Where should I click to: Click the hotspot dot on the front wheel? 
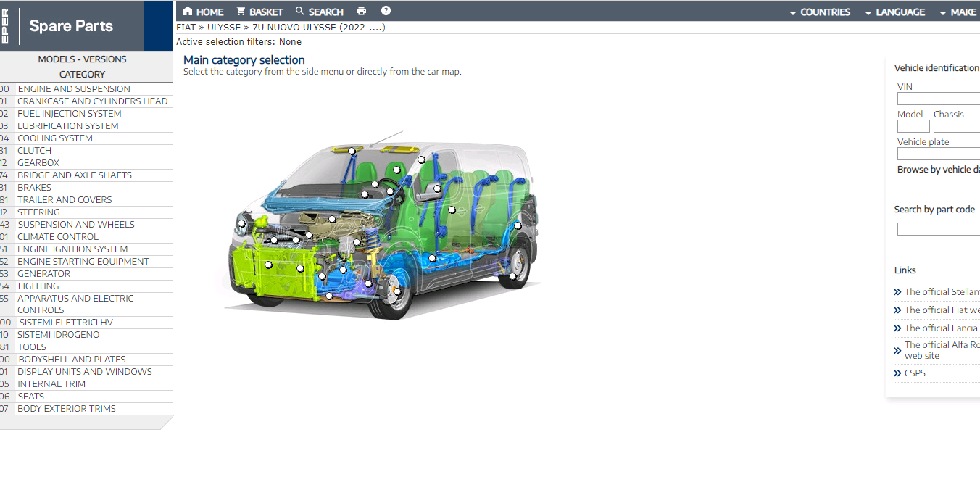point(397,291)
